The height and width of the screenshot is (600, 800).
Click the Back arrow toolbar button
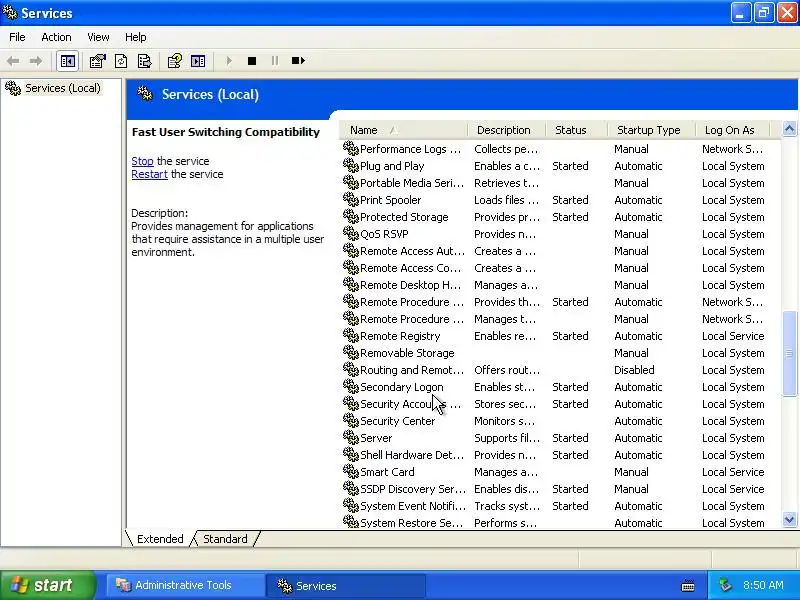click(13, 61)
